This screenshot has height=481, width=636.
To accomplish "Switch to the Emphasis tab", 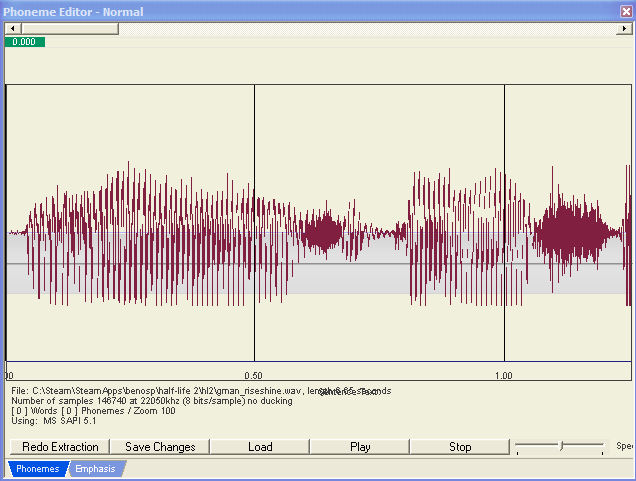I will point(96,469).
